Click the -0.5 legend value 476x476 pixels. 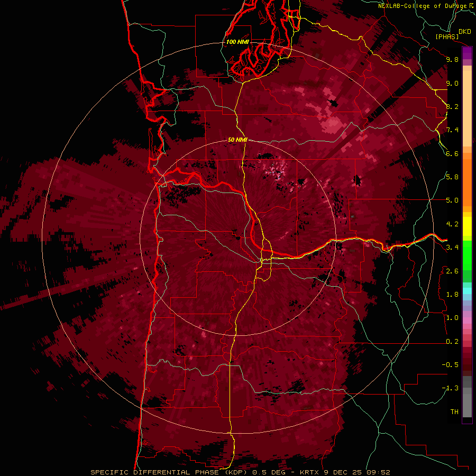click(x=450, y=365)
